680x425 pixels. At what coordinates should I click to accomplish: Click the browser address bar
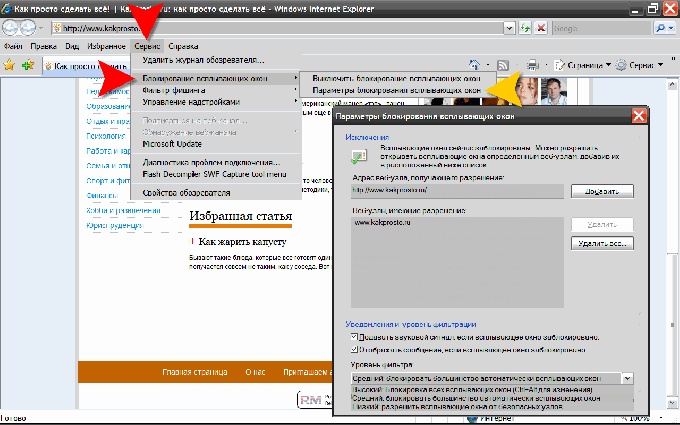(278, 28)
